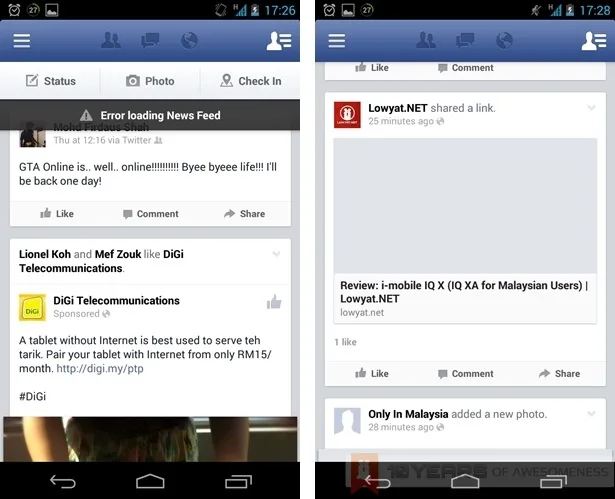This screenshot has width=615, height=499.
Task: Like the Lowyat.NET shared link
Action: 372,373
